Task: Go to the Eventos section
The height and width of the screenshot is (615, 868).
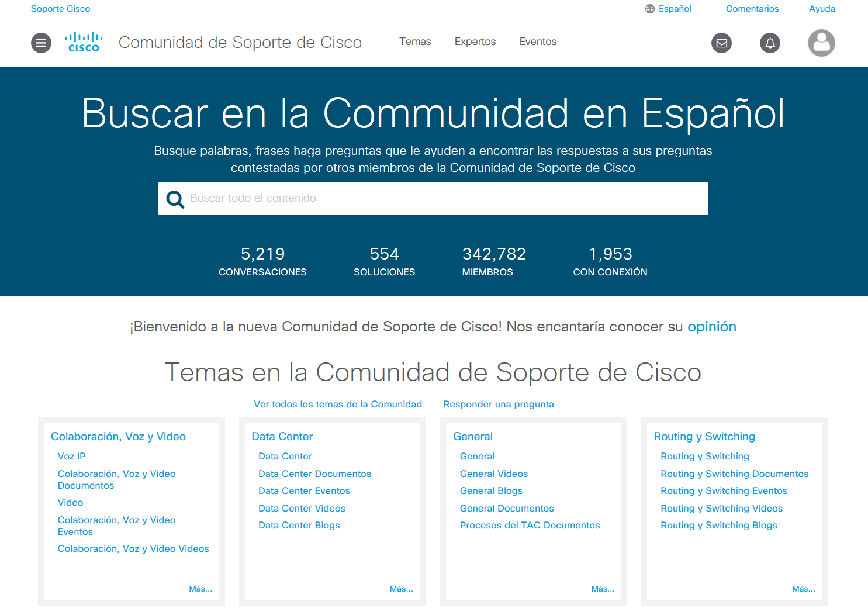Action: pos(538,42)
